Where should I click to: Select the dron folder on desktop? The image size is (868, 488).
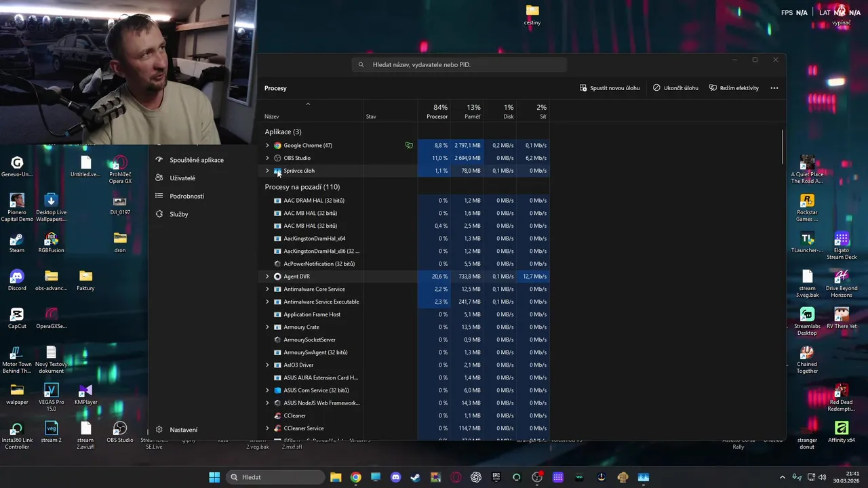point(120,243)
